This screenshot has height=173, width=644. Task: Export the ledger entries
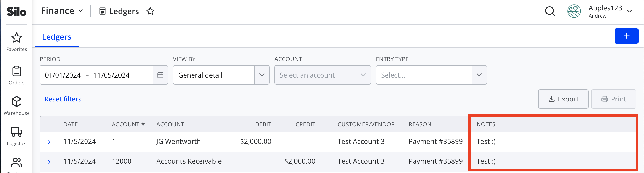point(563,99)
